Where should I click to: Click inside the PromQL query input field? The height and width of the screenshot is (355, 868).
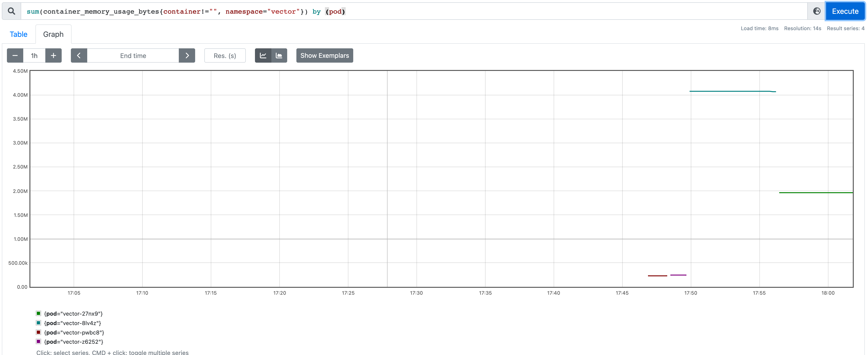pos(404,11)
